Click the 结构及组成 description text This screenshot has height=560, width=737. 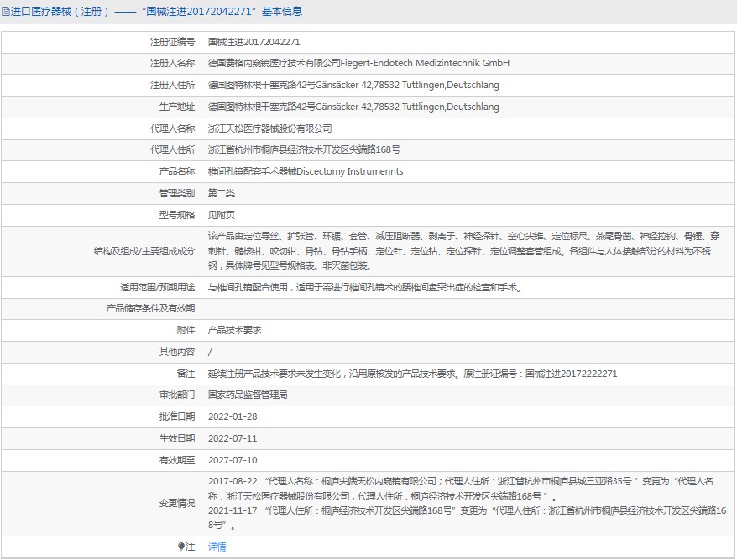[x=462, y=250]
